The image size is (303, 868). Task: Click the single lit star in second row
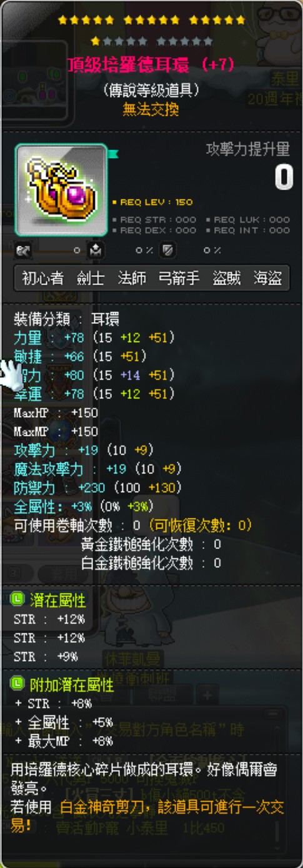pyautogui.click(x=96, y=41)
